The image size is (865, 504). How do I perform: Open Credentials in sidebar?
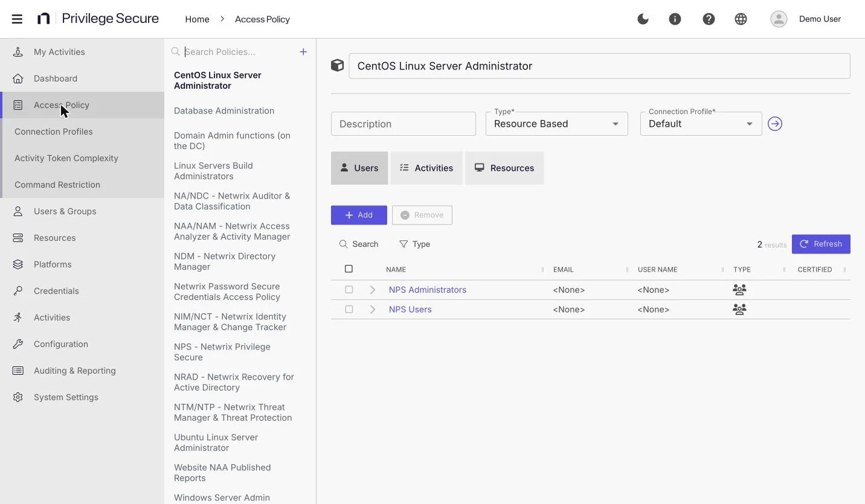pyautogui.click(x=82, y=291)
